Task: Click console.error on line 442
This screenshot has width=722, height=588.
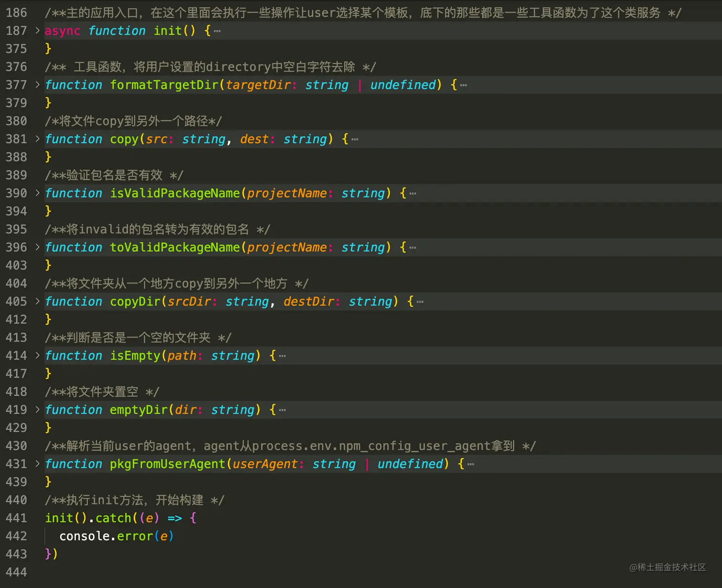Action: pyautogui.click(x=106, y=536)
